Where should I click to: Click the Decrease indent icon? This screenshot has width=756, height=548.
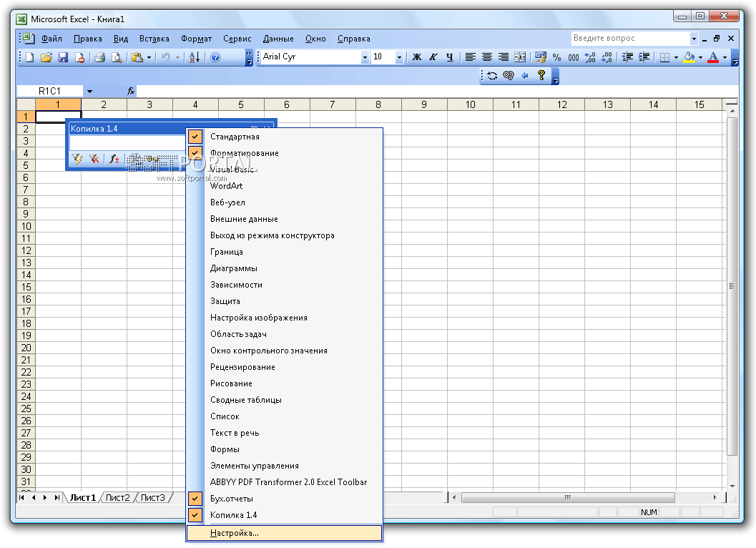click(x=627, y=57)
